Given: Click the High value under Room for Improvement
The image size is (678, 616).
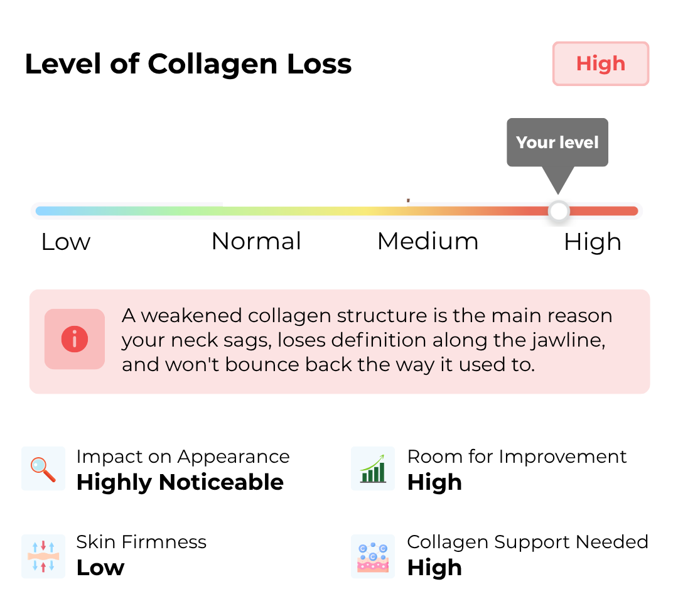Looking at the screenshot, I should coord(434,483).
